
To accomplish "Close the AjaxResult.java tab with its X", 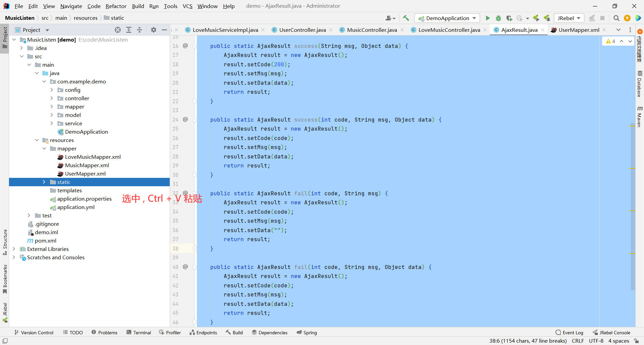I will (543, 30).
